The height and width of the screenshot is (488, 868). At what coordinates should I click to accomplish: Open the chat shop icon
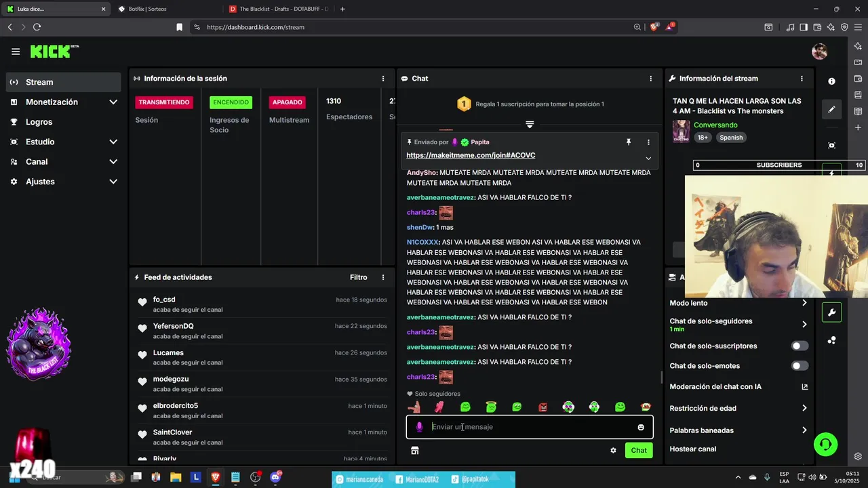coord(415,450)
